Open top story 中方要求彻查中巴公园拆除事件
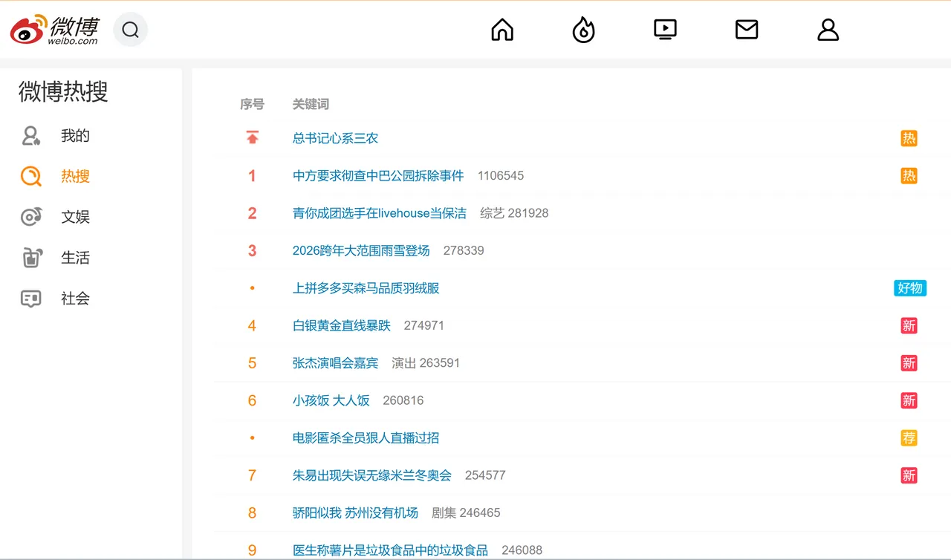This screenshot has height=560, width=951. (377, 175)
